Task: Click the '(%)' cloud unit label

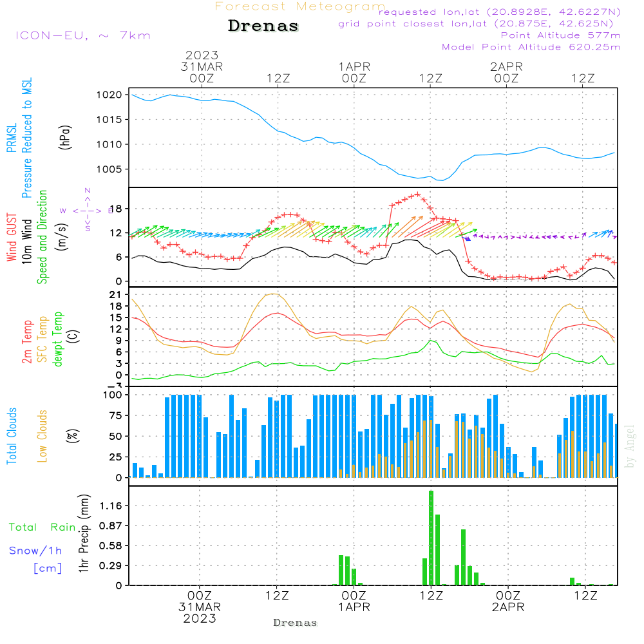Action: coord(72,436)
